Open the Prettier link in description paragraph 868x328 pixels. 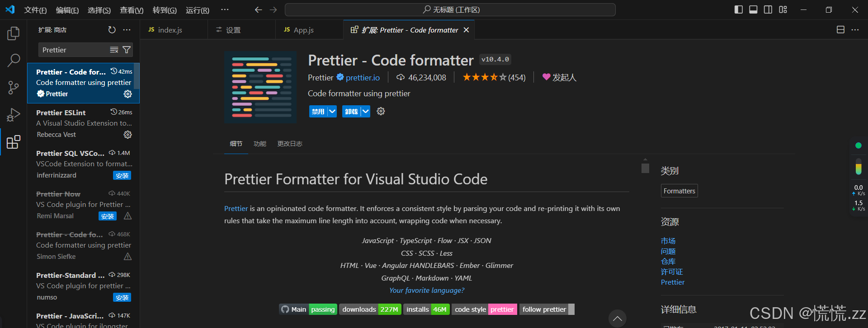click(x=236, y=208)
